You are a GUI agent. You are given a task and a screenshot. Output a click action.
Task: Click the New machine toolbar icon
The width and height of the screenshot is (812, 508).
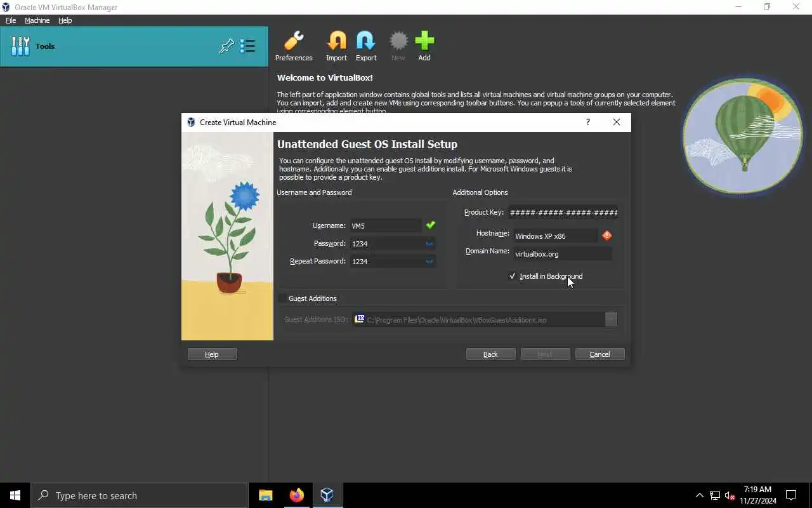[x=398, y=46]
